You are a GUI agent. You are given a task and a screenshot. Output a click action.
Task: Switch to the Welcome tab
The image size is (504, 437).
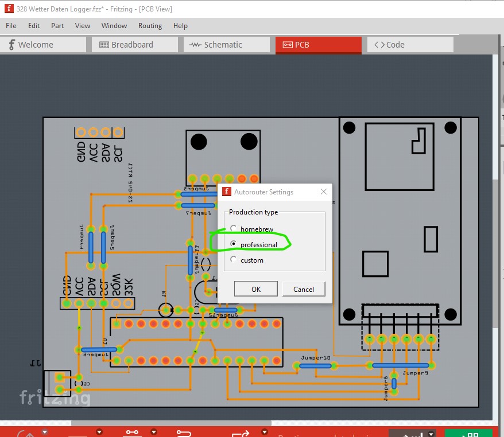click(43, 45)
